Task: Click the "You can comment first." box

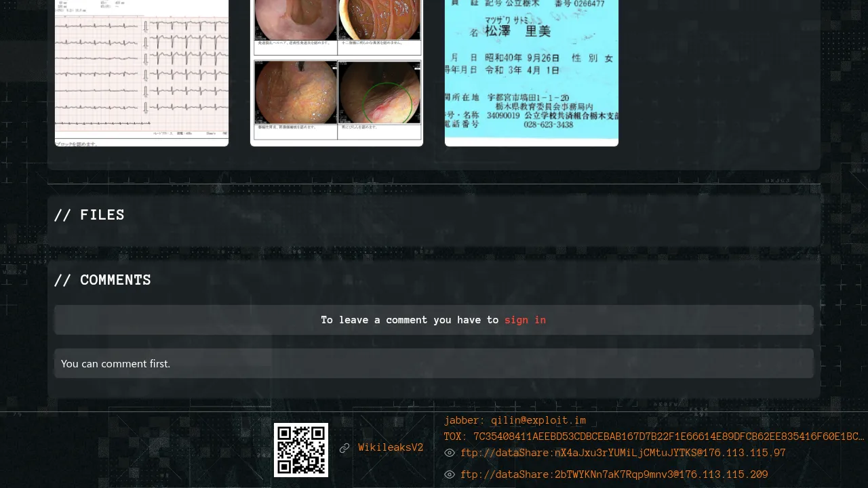Action: pyautogui.click(x=434, y=363)
